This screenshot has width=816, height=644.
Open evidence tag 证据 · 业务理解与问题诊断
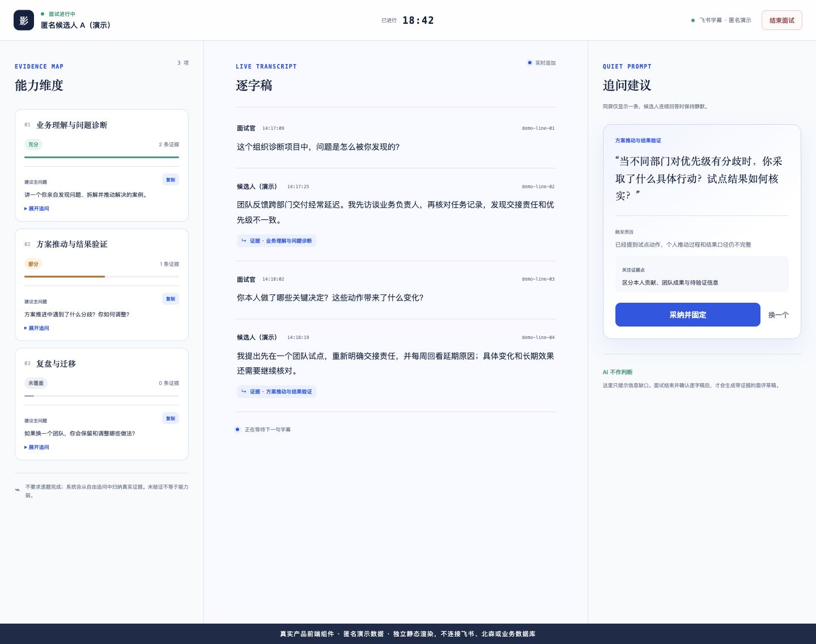click(277, 241)
